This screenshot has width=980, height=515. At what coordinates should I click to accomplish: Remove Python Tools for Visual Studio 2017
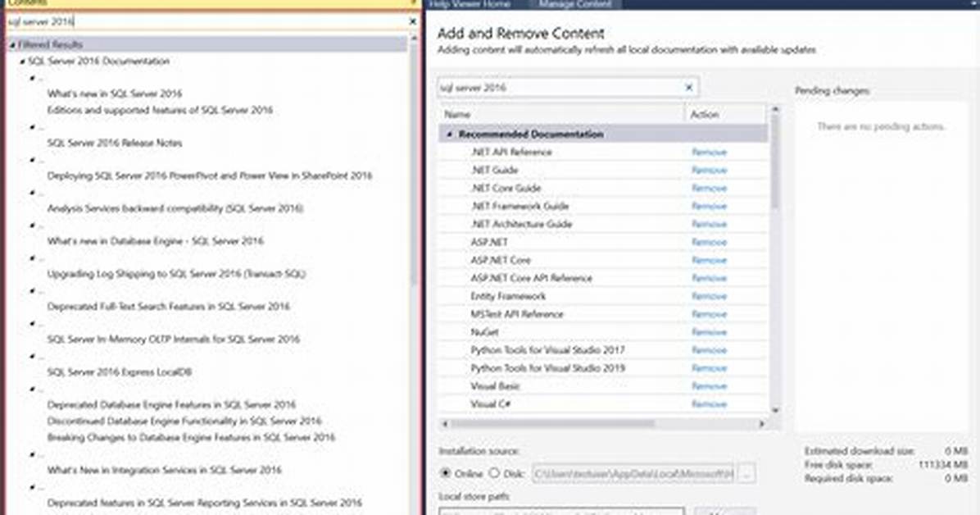(709, 350)
